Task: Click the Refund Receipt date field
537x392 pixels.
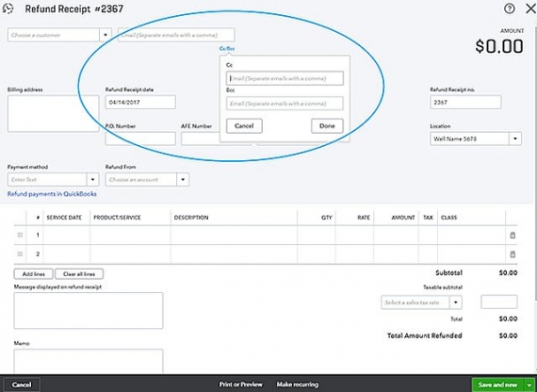Action: click(140, 102)
